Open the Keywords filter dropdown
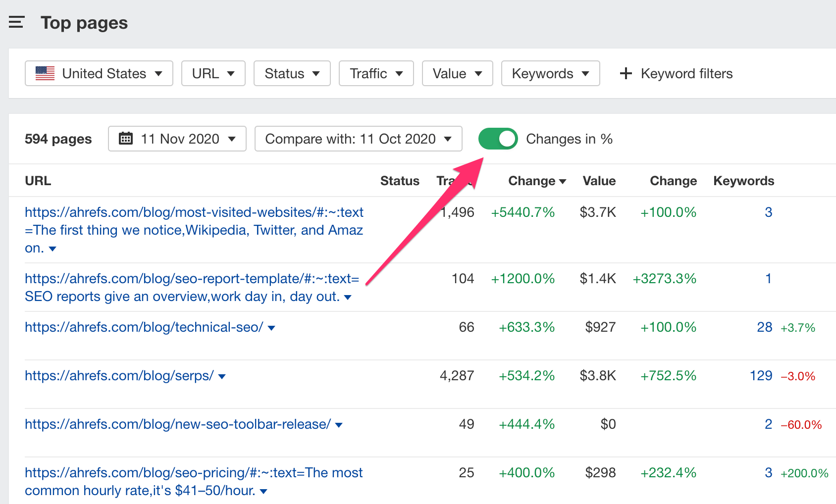Screen dimensions: 836x504 [x=550, y=73]
